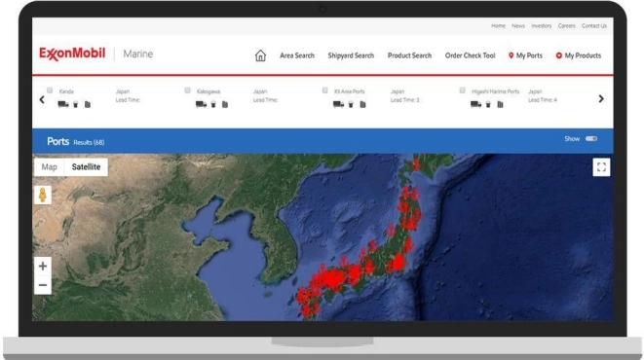Image resolution: width=644 pixels, height=360 pixels.
Task: Open My Products circle icon
Action: (x=558, y=55)
